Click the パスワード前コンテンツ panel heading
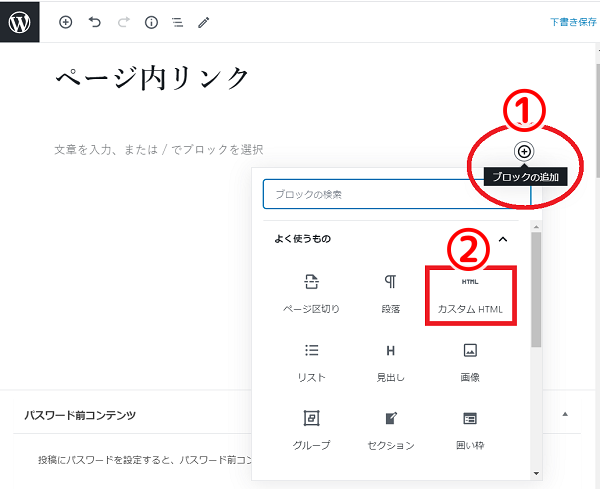600x489 pixels. (80, 415)
